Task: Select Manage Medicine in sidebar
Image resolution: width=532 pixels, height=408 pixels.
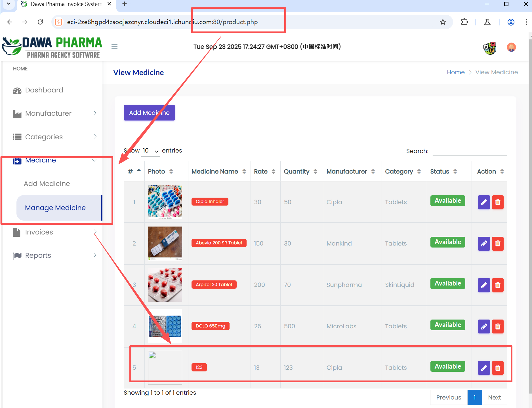Action: tap(55, 208)
